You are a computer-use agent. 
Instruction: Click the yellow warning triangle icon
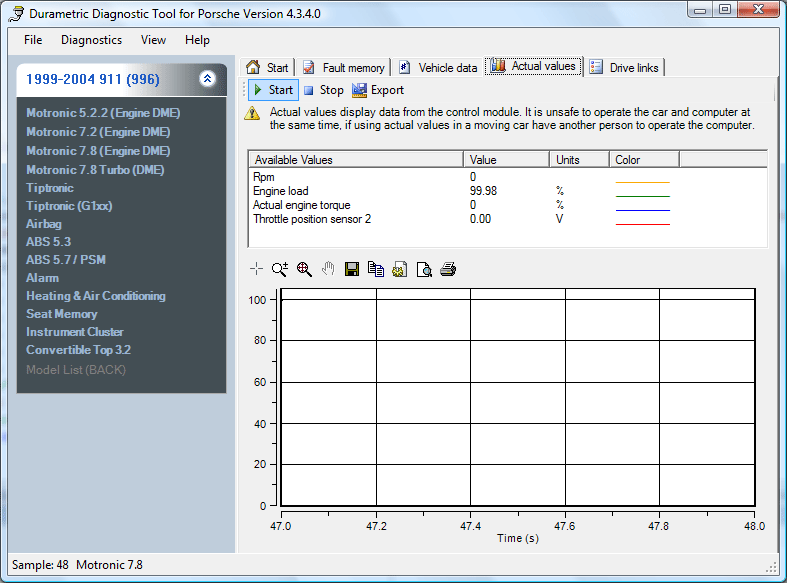click(252, 113)
